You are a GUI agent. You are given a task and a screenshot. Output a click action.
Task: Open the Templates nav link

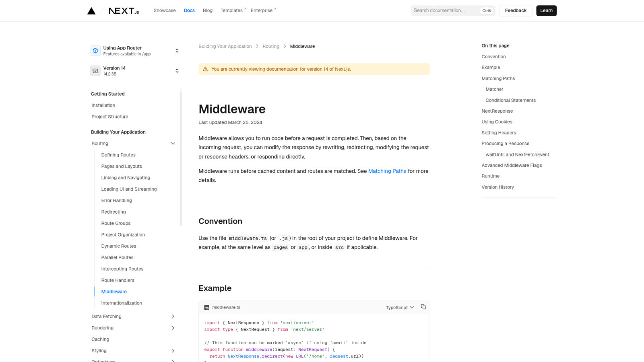coord(233,10)
